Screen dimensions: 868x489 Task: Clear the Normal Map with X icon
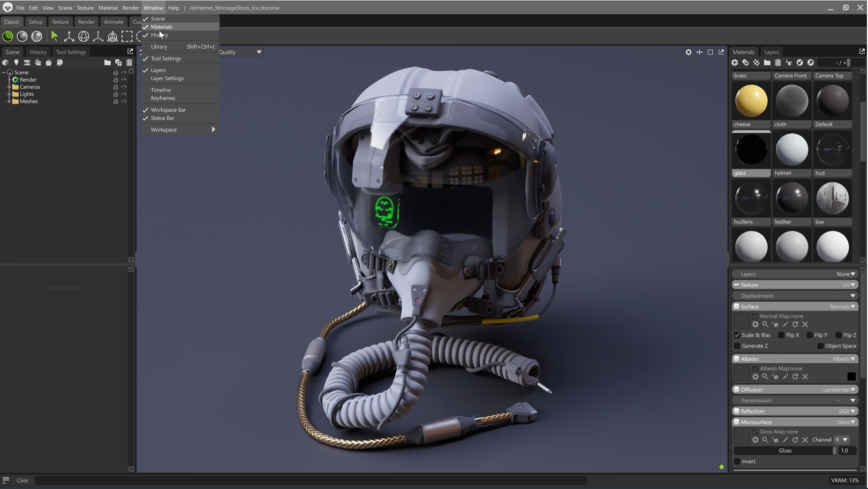tap(805, 324)
